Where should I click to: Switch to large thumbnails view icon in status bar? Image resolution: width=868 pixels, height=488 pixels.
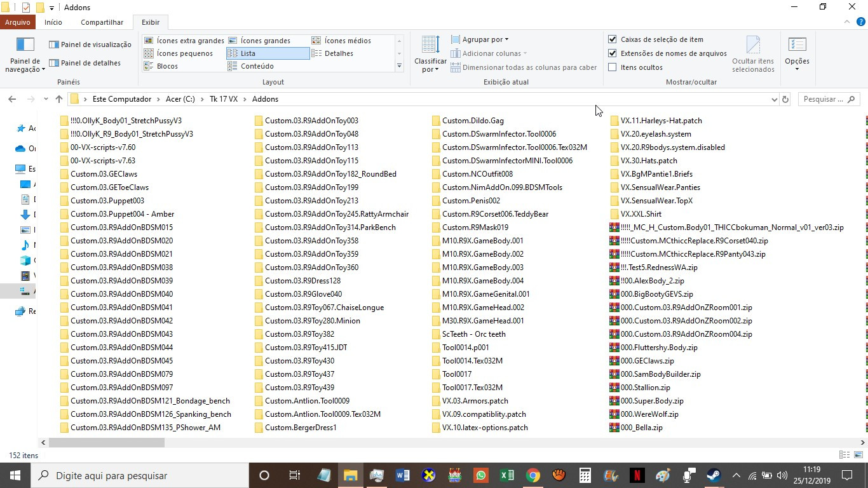(x=858, y=455)
